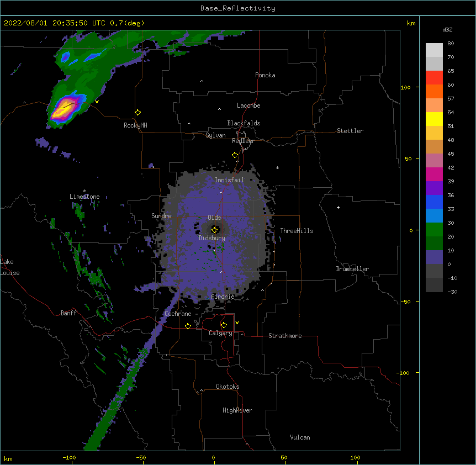Click the 2022/08/01 20:35:50 UTC timestamp
This screenshot has width=476, height=465.
[x=55, y=23]
